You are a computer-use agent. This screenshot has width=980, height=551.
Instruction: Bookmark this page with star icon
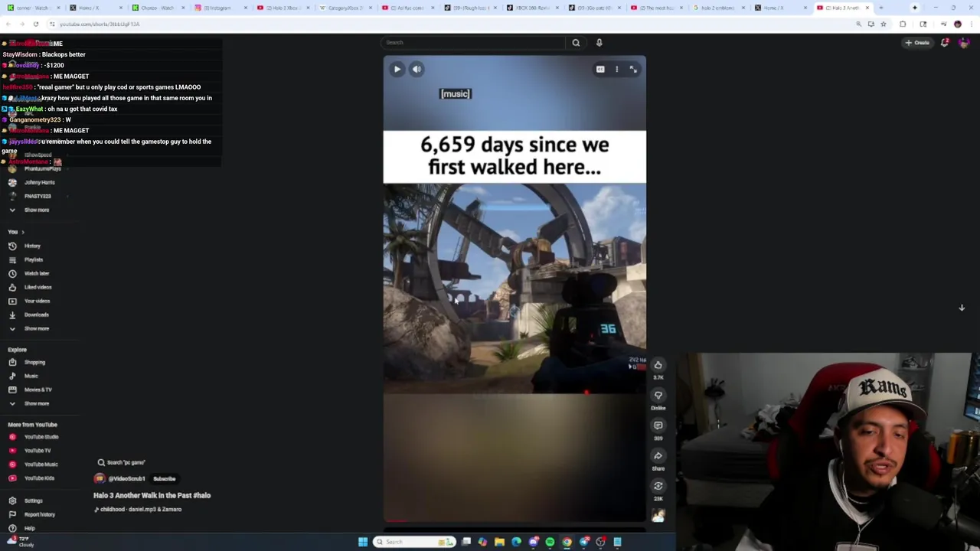(x=883, y=24)
